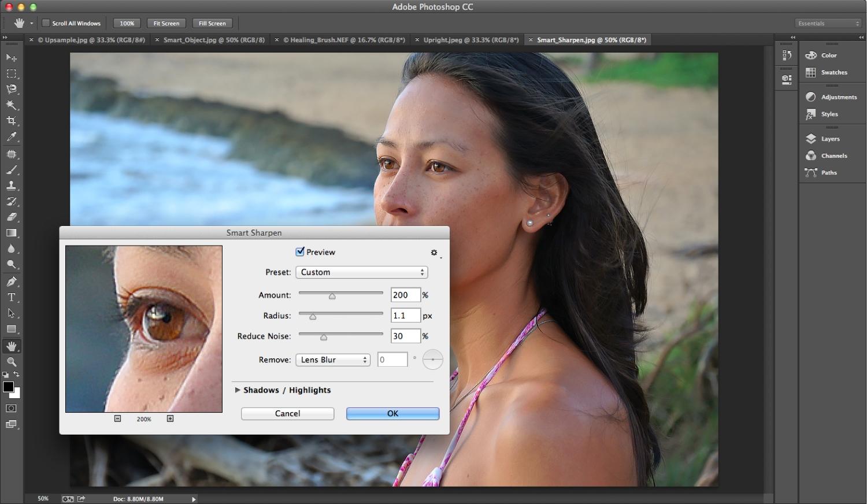
Task: Click OK to apply Smart Sharpen
Action: pyautogui.click(x=392, y=413)
